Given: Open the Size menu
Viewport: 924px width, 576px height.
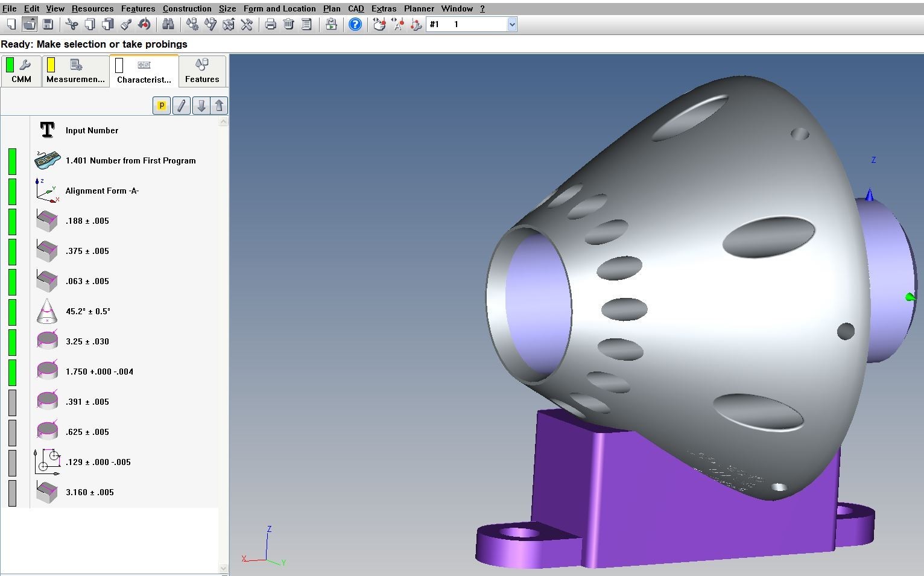Looking at the screenshot, I should click(x=227, y=8).
